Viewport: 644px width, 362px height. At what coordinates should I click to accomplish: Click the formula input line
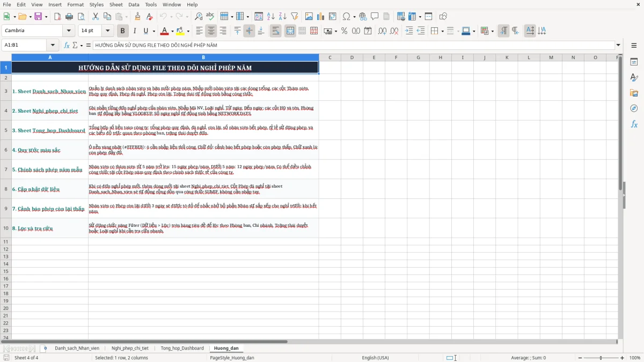coord(354,45)
